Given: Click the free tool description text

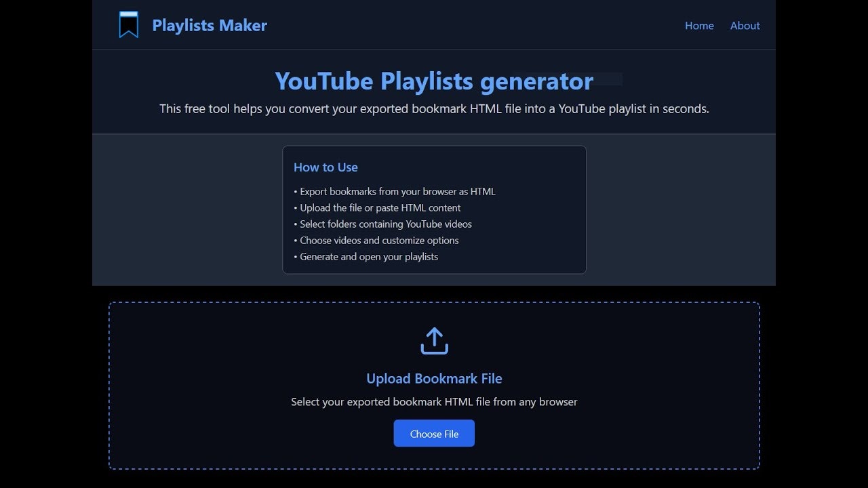Looking at the screenshot, I should pos(434,108).
